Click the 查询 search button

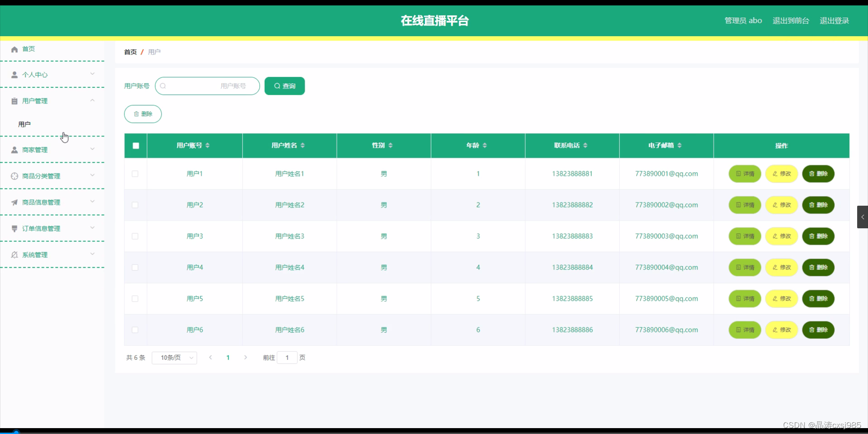coord(284,86)
